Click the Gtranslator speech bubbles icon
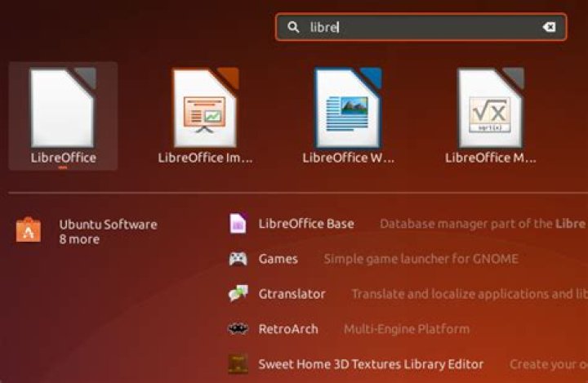This screenshot has height=383, width=588. point(238,293)
